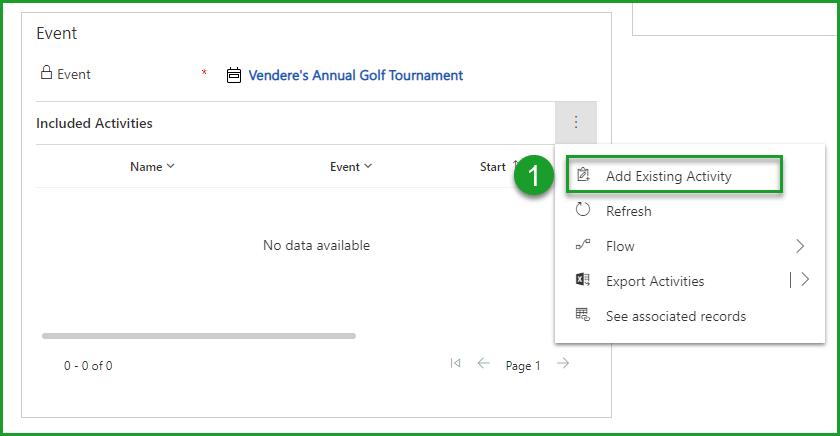Image resolution: width=840 pixels, height=436 pixels.
Task: Expand the Name column header dropdown
Action: pyautogui.click(x=152, y=167)
